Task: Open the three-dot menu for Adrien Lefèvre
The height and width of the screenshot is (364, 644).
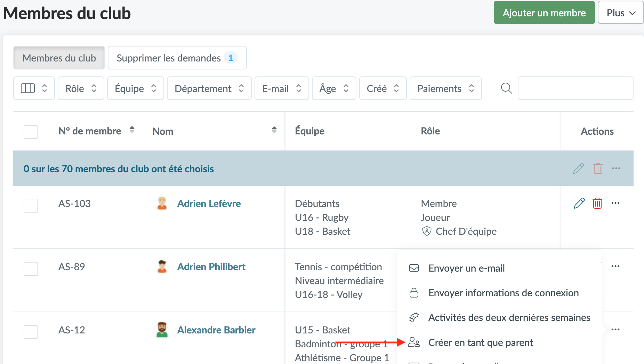Action: tap(615, 203)
